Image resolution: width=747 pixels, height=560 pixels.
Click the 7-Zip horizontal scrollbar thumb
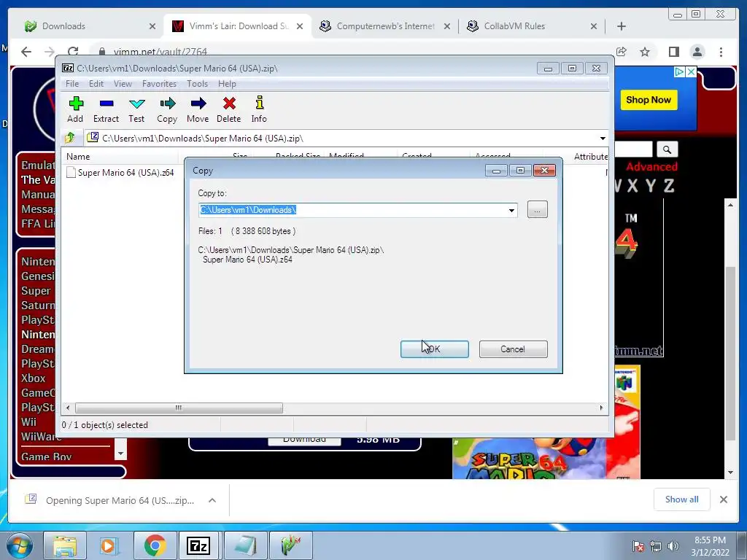179,408
